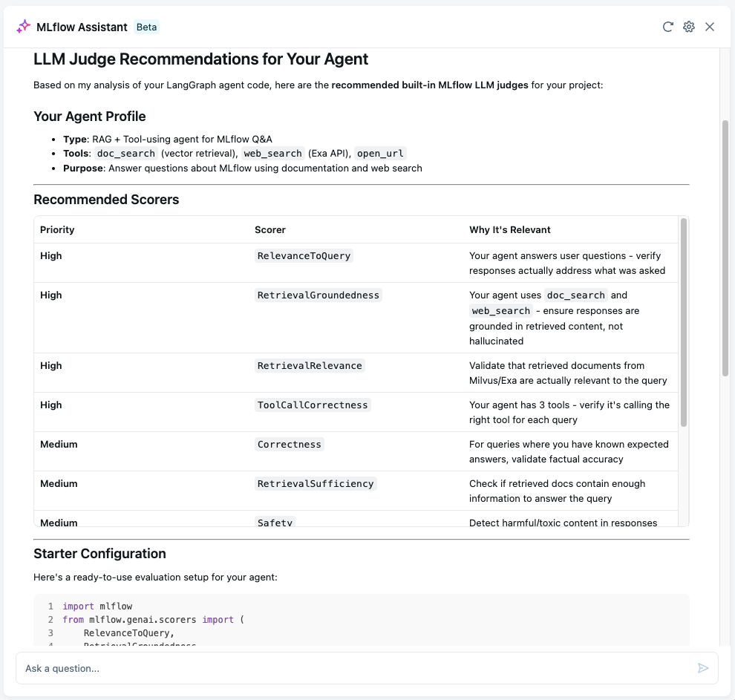Click the Beta badge next to the title
The image size is (735, 700).
click(x=146, y=27)
